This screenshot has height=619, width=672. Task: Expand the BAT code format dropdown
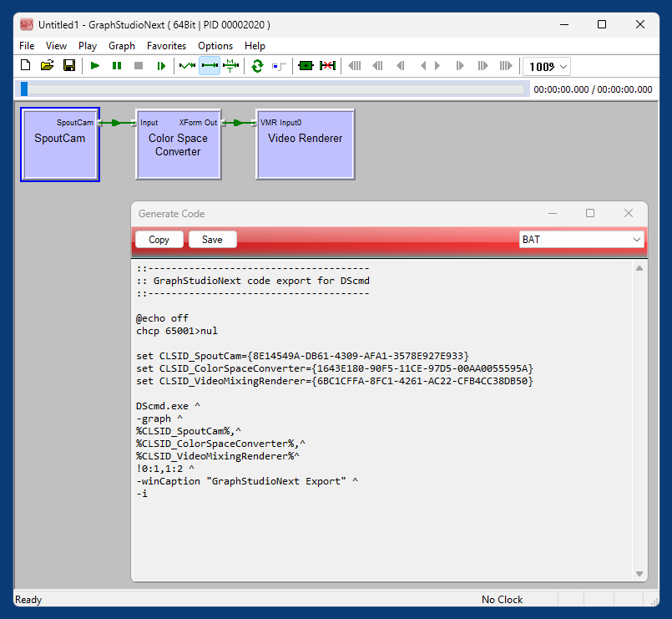pyautogui.click(x=636, y=240)
